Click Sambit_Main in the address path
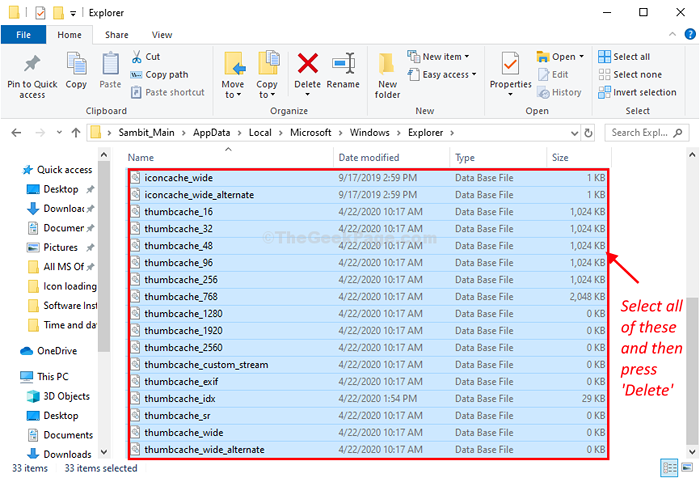This screenshot has height=478, width=700. click(146, 133)
